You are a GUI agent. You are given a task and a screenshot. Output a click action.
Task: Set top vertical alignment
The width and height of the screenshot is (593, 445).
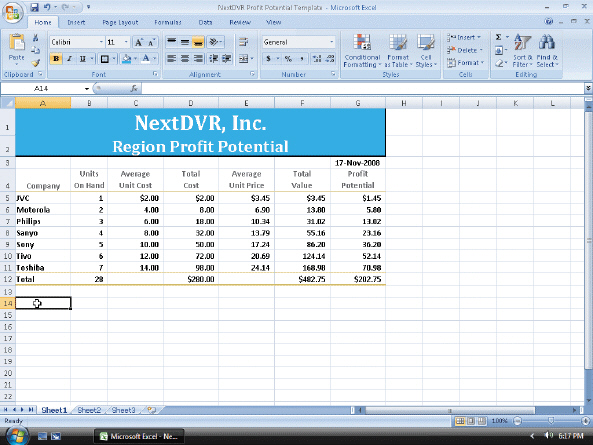pos(172,42)
